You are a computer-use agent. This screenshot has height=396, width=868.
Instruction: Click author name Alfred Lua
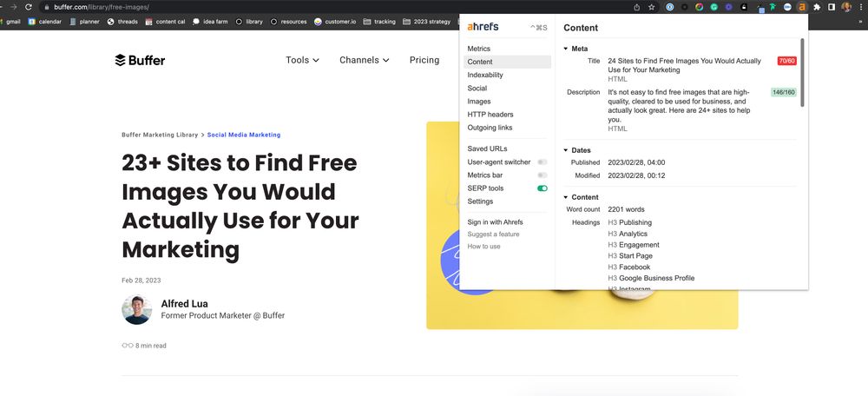[x=184, y=303]
